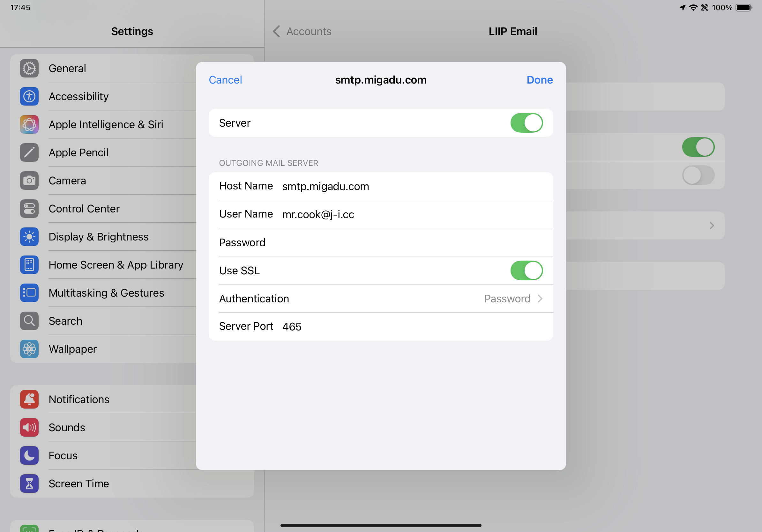Tap the Focus moon icon
The image size is (762, 532).
29,455
